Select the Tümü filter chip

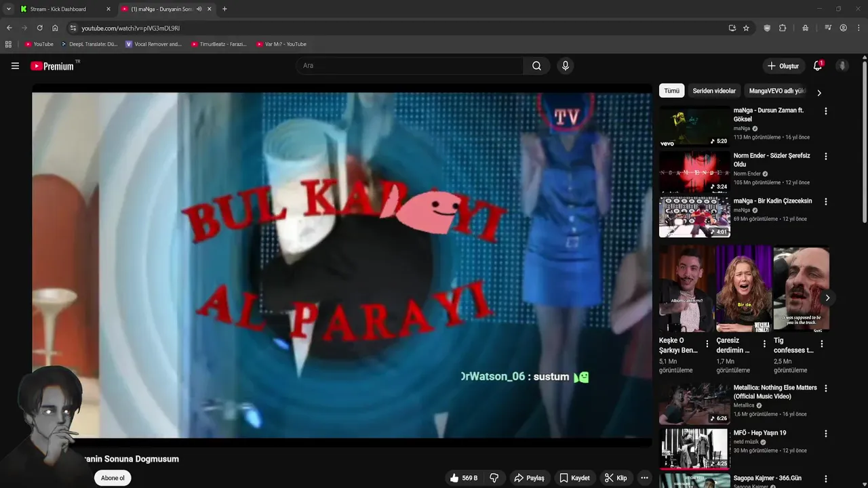click(x=671, y=91)
